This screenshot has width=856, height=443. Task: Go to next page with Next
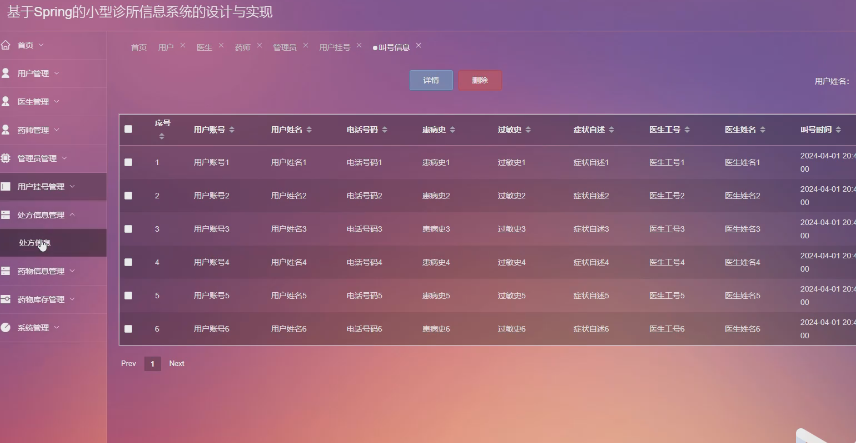[x=176, y=363]
